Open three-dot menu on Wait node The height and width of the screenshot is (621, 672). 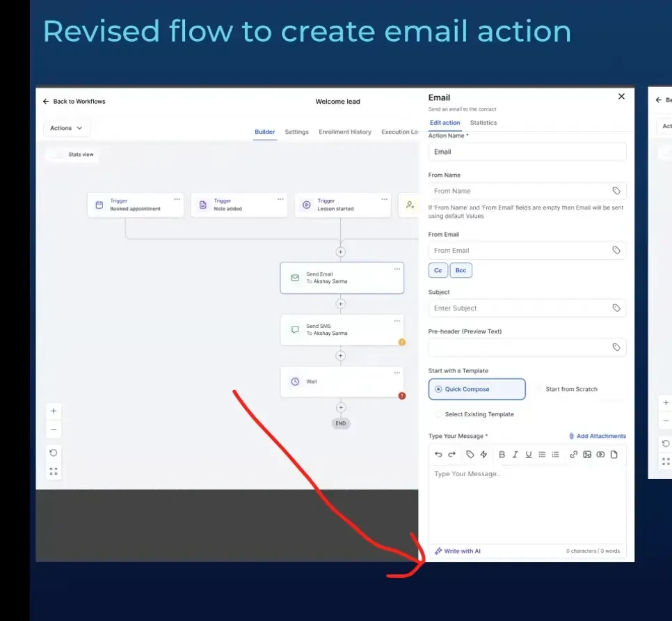point(397,373)
